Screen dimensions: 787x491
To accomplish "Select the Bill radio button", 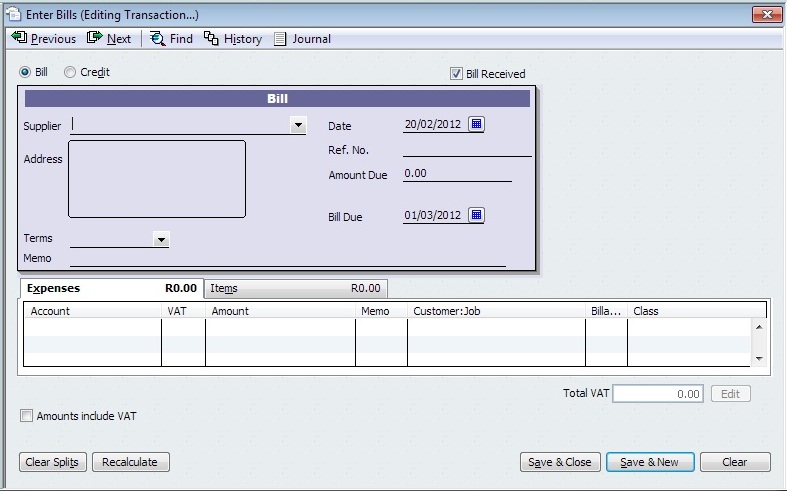I will pos(25,72).
